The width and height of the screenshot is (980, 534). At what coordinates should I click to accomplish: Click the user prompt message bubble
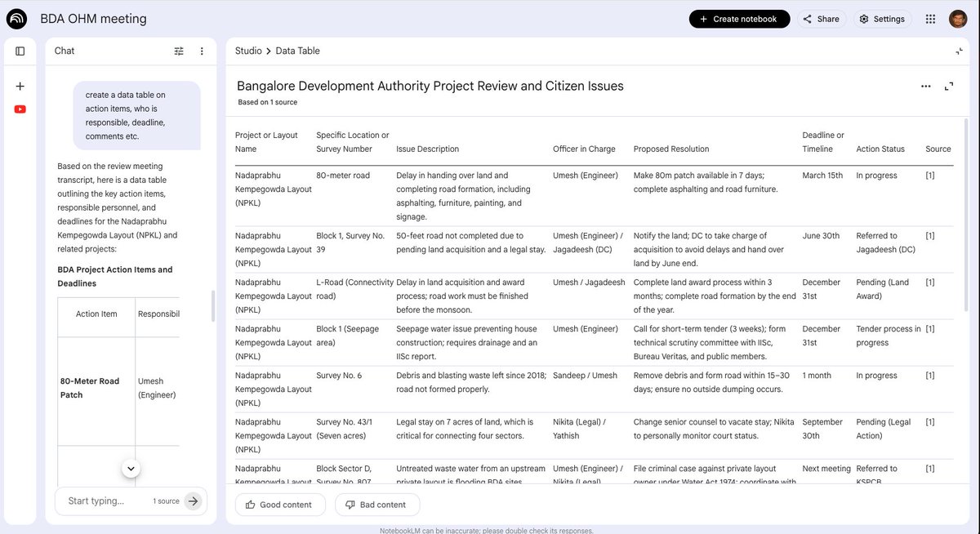pyautogui.click(x=136, y=116)
